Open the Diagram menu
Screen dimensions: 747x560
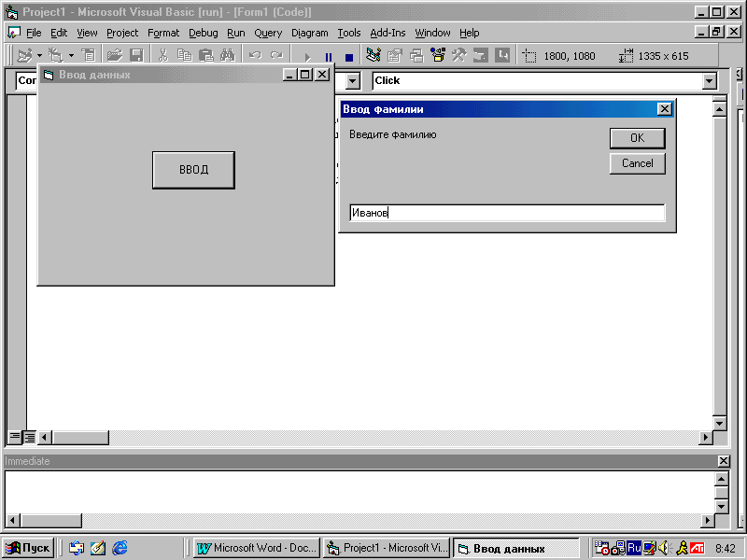(x=310, y=33)
